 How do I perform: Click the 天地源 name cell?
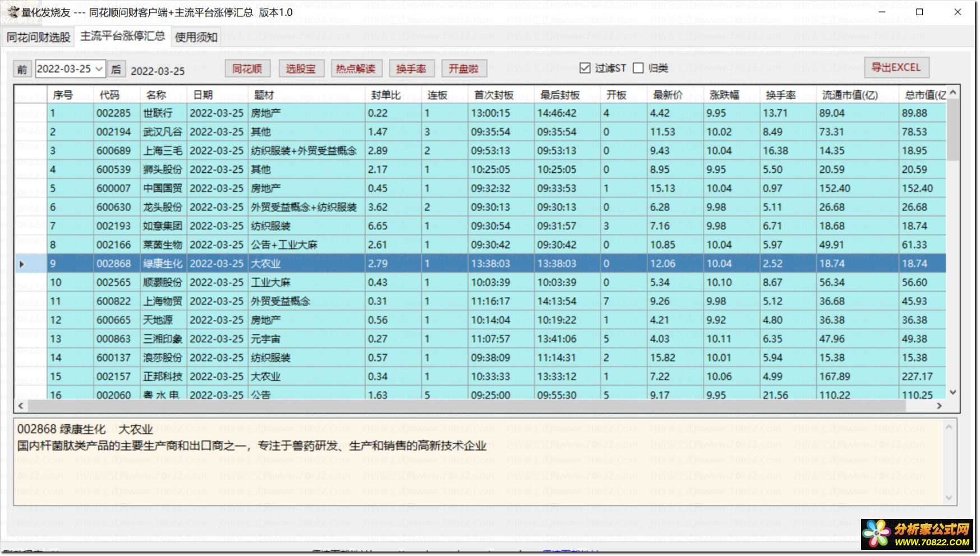(164, 320)
